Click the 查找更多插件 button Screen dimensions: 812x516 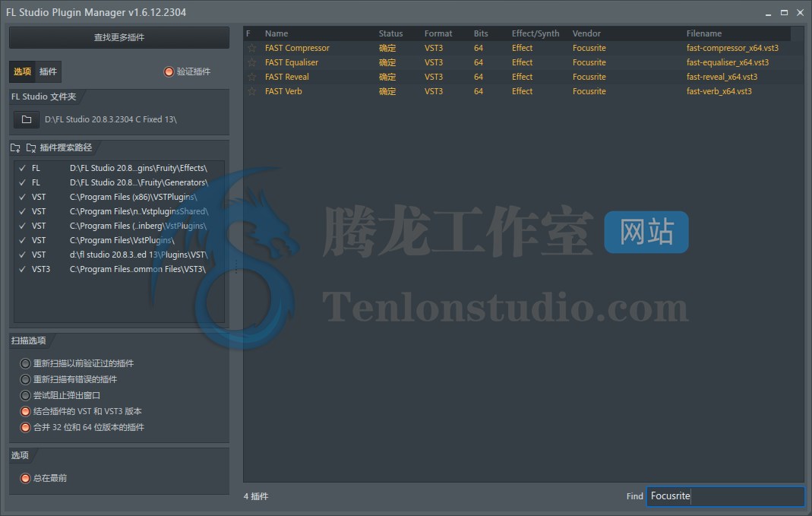[x=119, y=38]
